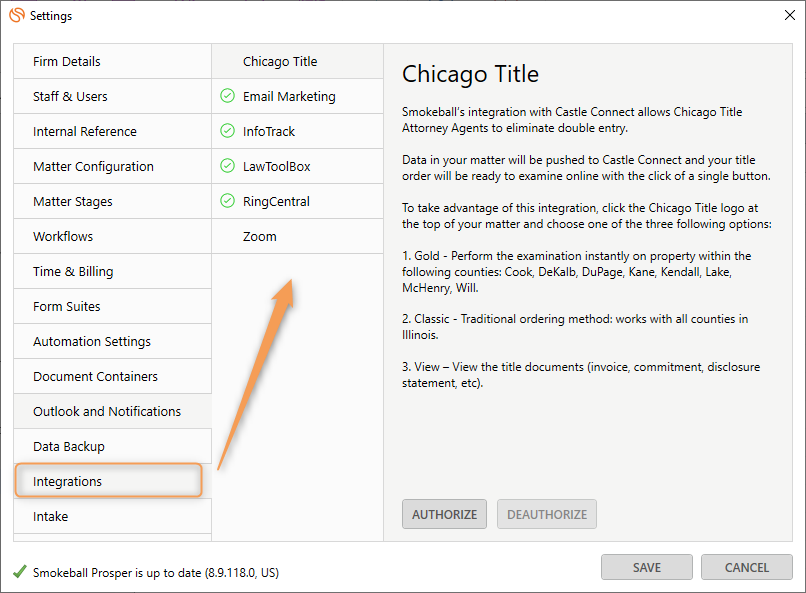The width and height of the screenshot is (806, 593).
Task: Open the Intake section
Action: click(113, 515)
